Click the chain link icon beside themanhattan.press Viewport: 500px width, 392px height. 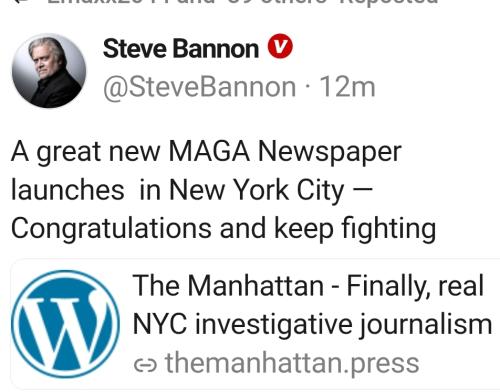tap(145, 365)
